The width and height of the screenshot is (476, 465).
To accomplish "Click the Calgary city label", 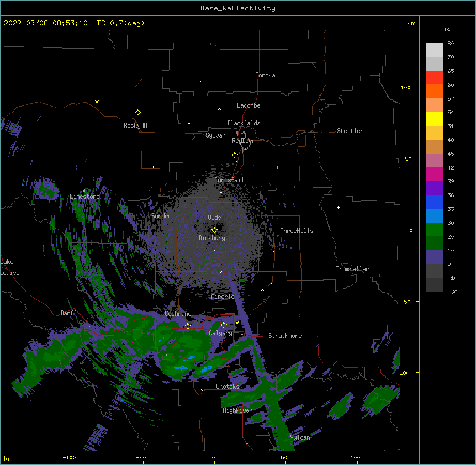I will [220, 333].
